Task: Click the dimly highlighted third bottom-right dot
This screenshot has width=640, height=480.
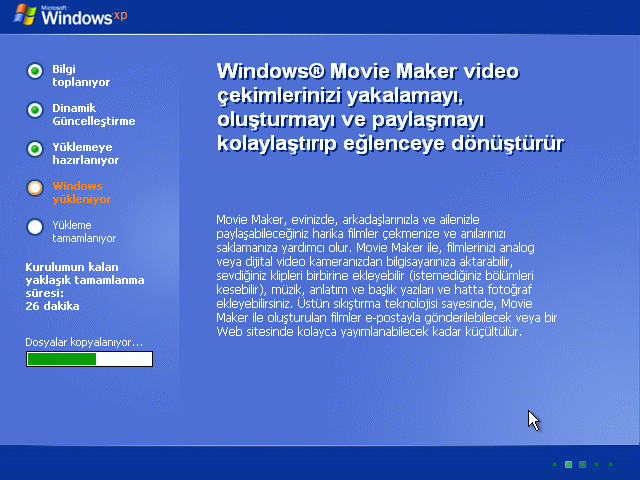Action: point(582,465)
